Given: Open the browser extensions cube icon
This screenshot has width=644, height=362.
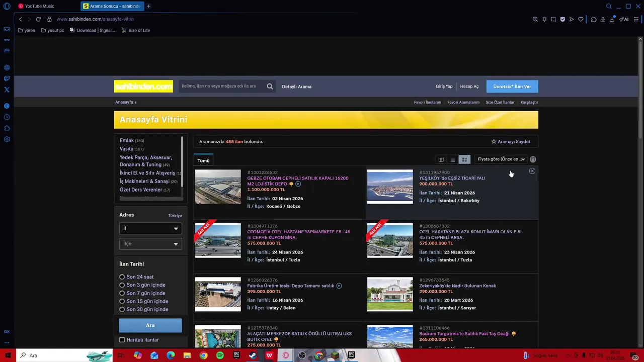Looking at the screenshot, I should (594, 19).
